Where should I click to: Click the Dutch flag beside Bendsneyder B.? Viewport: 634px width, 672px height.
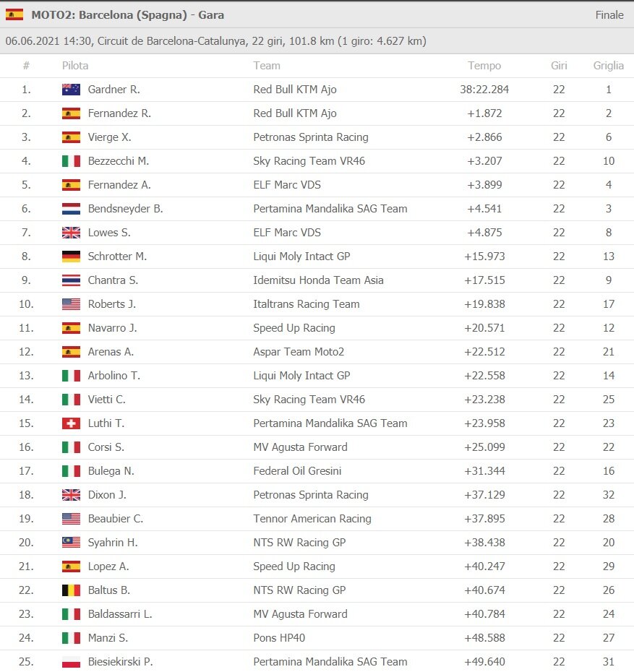click(71, 209)
